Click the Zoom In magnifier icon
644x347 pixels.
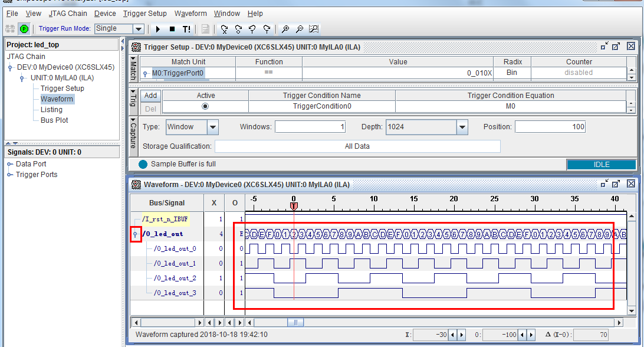pos(285,29)
